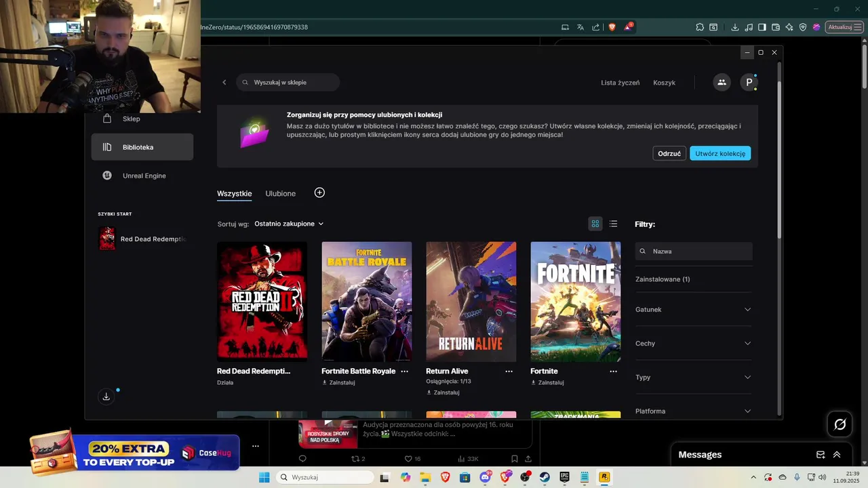Open Biblioteka in the sidebar
Image resolution: width=868 pixels, height=488 pixels.
(142, 147)
